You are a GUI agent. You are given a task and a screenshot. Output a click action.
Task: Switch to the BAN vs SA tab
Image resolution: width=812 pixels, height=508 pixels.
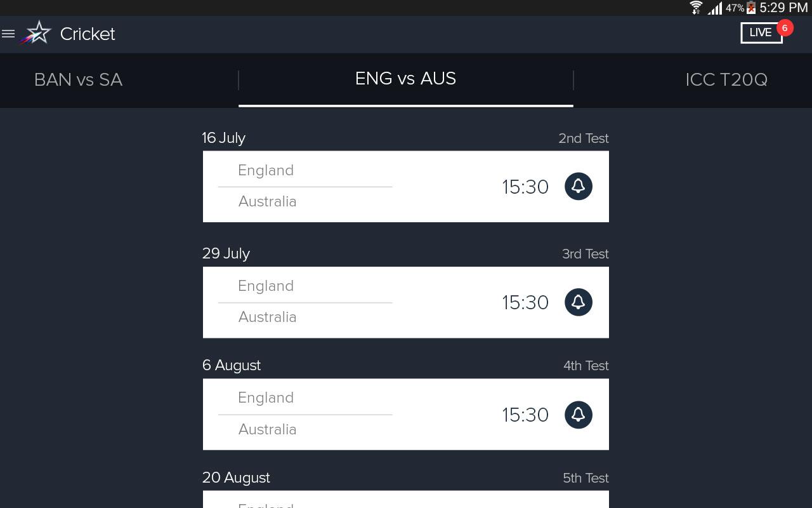[78, 80]
